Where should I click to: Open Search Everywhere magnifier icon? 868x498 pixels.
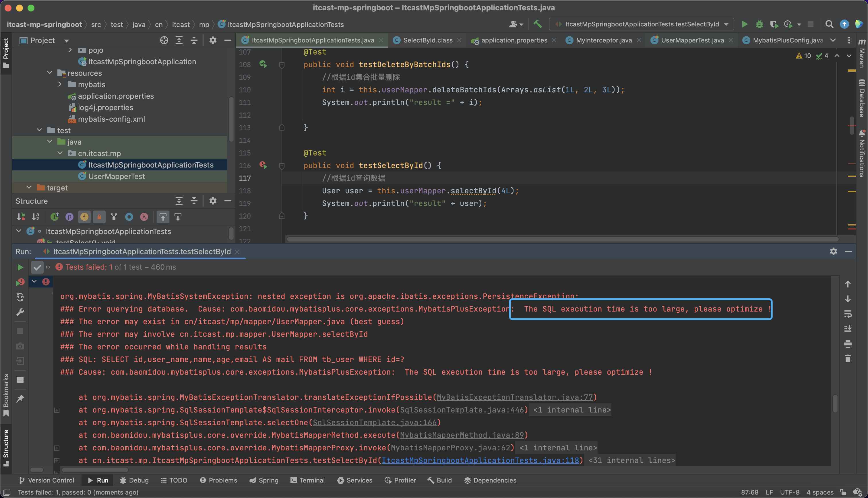(829, 24)
